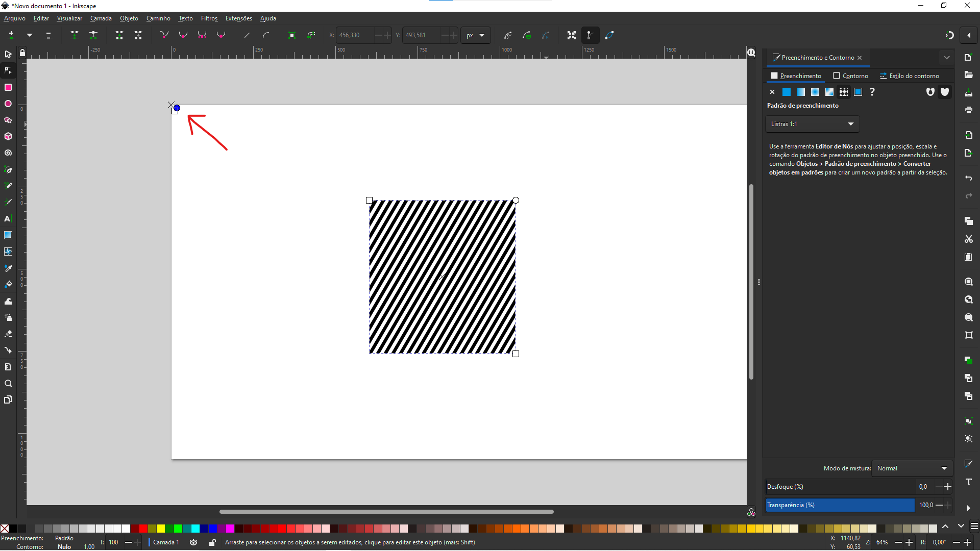Image resolution: width=980 pixels, height=551 pixels.
Task: Select the Node editor tool
Action: 8,70
